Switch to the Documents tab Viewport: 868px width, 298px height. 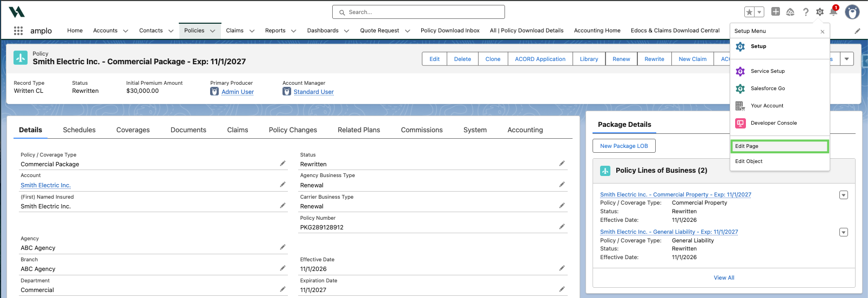(x=189, y=130)
